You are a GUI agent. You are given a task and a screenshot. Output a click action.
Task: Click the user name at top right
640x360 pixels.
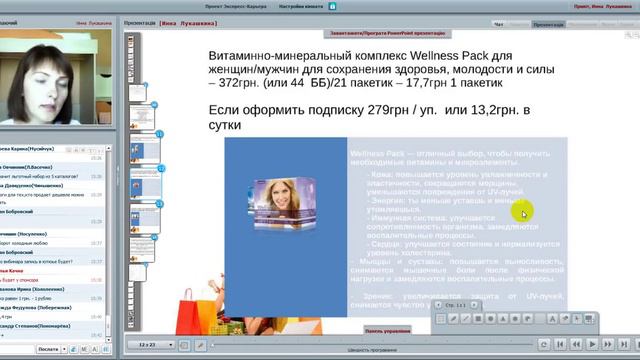[x=603, y=7]
